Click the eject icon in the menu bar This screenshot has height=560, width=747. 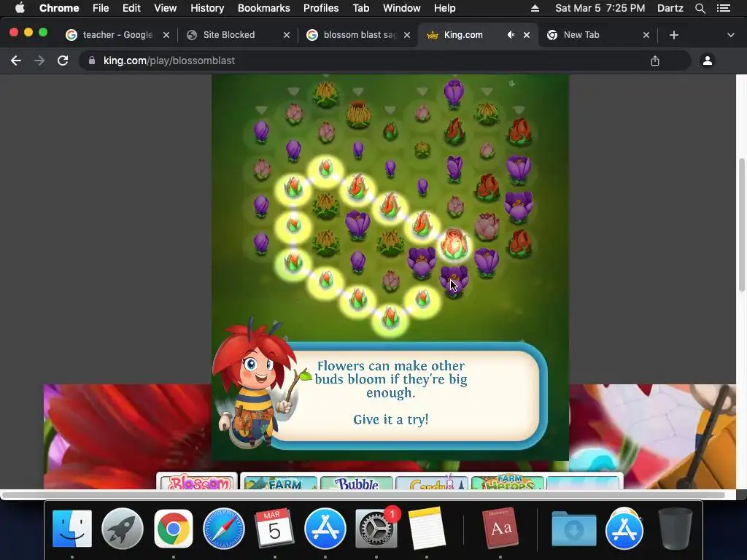click(535, 8)
